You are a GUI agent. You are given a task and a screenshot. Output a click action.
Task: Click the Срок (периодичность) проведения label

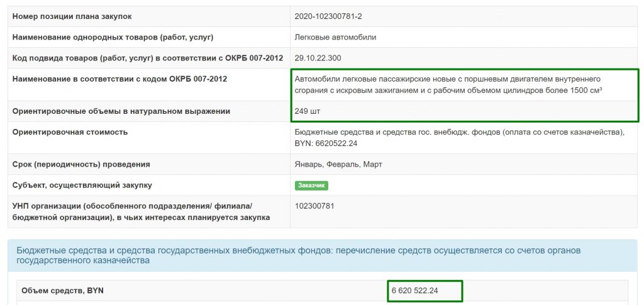pyautogui.click(x=81, y=164)
